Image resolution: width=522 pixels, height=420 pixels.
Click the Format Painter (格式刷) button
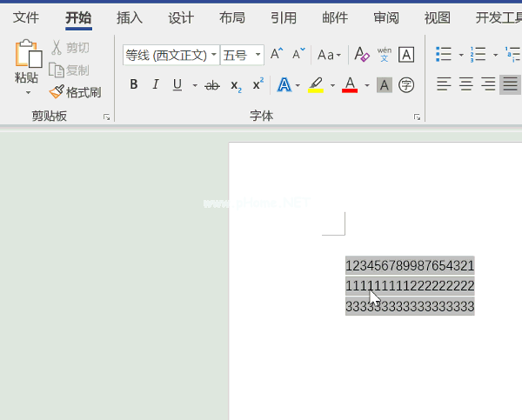pyautogui.click(x=75, y=91)
